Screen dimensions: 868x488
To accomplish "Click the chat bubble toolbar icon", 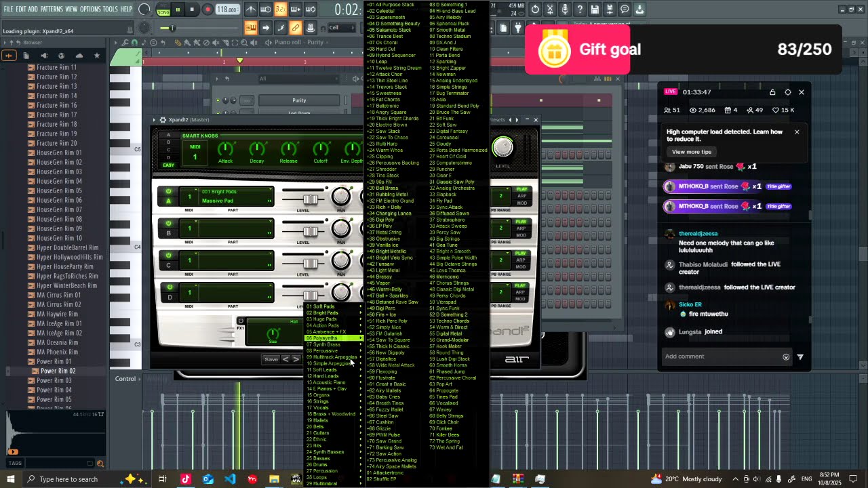I will point(625,9).
